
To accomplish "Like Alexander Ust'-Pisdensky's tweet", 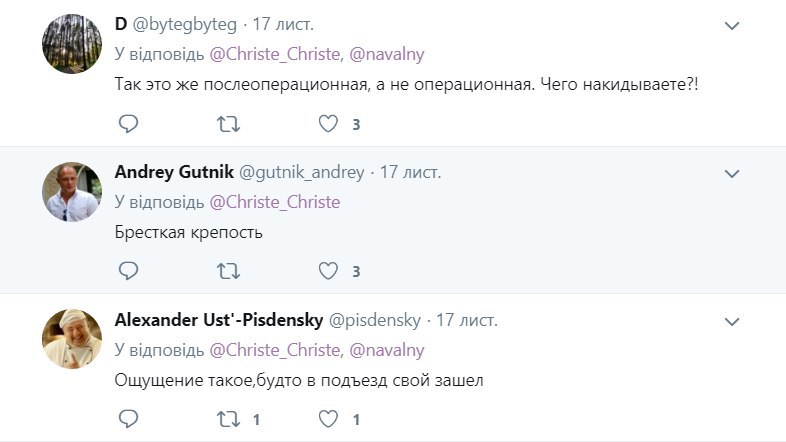I will 329,418.
